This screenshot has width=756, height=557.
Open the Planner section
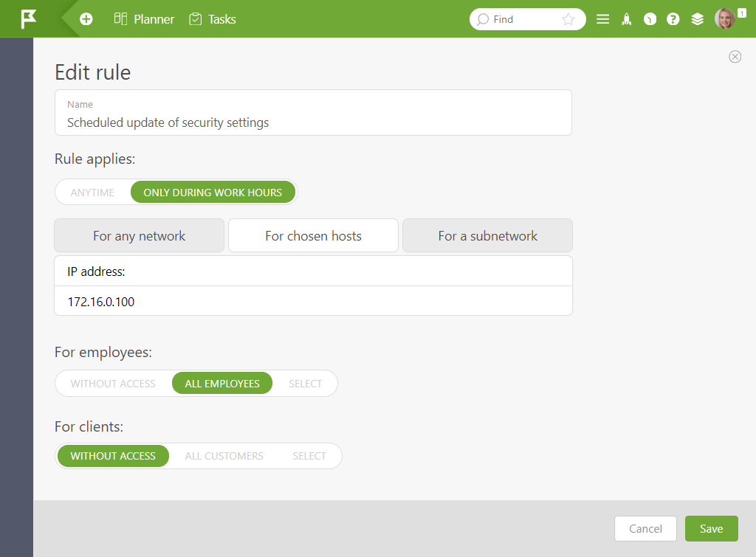point(144,19)
